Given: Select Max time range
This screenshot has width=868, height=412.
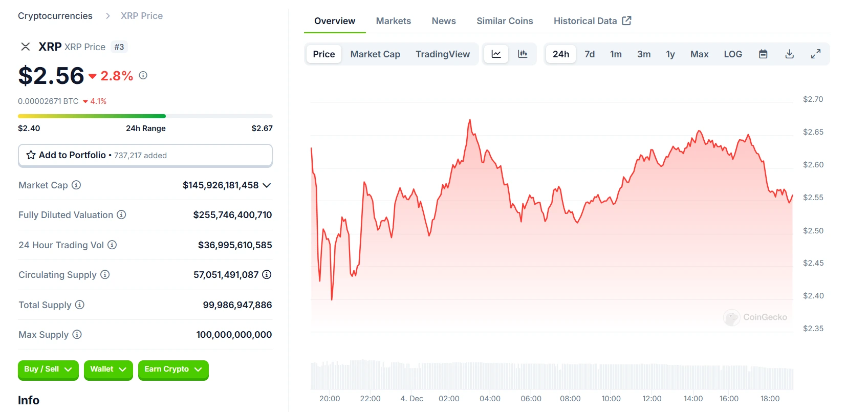Looking at the screenshot, I should pos(699,54).
